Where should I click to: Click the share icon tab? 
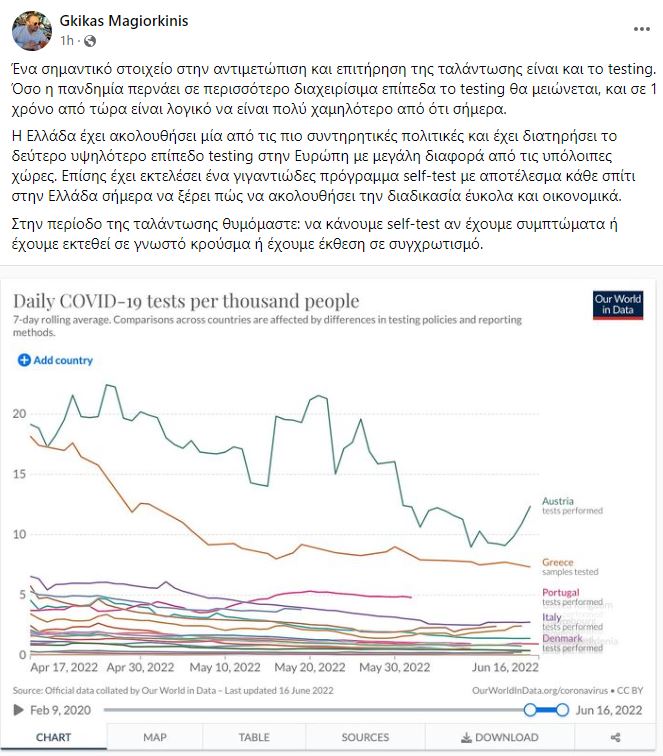[x=615, y=738]
